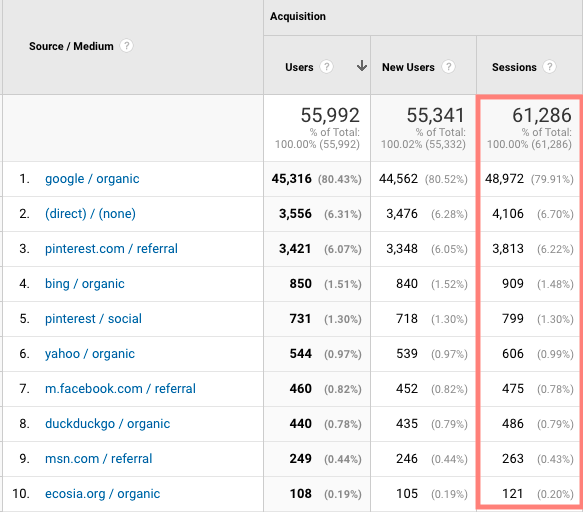Open duckduckgo / organic source link
Screen dimensions: 583x512
click(107, 424)
